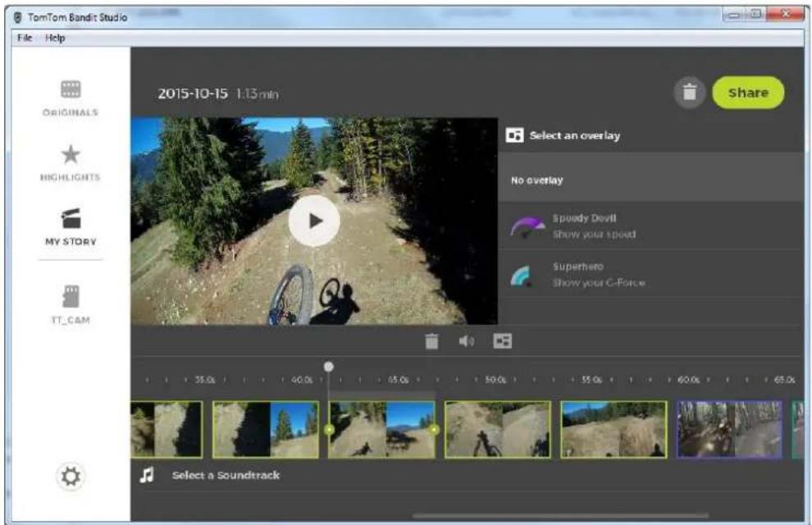Open the Highlights star section

click(x=71, y=162)
